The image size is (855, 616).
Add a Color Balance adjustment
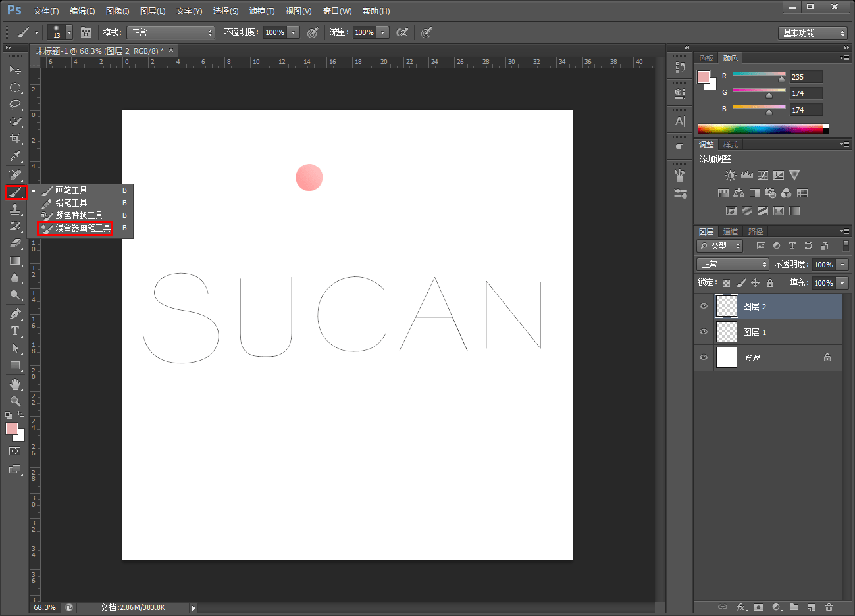[x=738, y=193]
